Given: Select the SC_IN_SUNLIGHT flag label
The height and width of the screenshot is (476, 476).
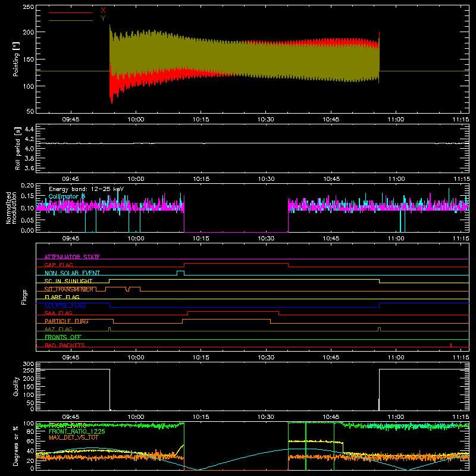Looking at the screenshot, I should point(68,281).
